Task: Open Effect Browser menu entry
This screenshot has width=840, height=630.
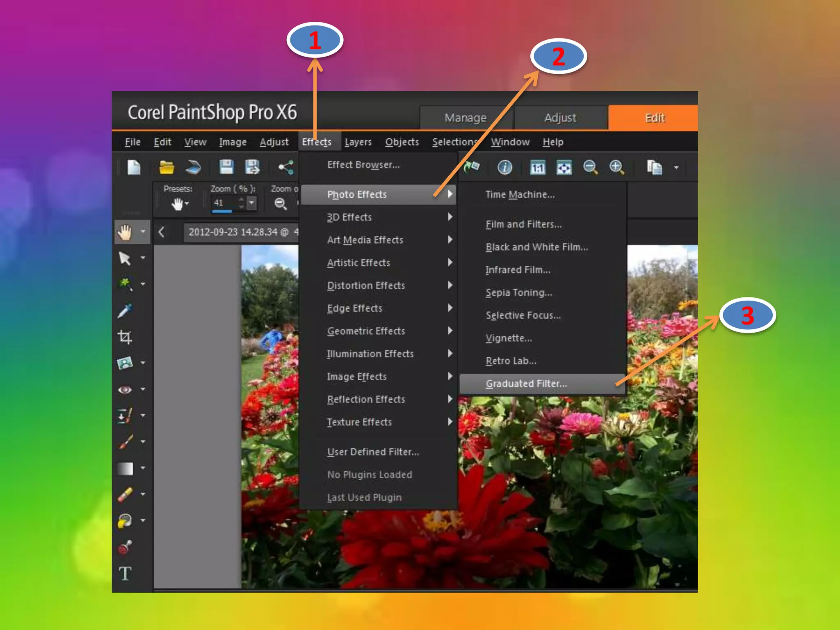Action: point(363,165)
